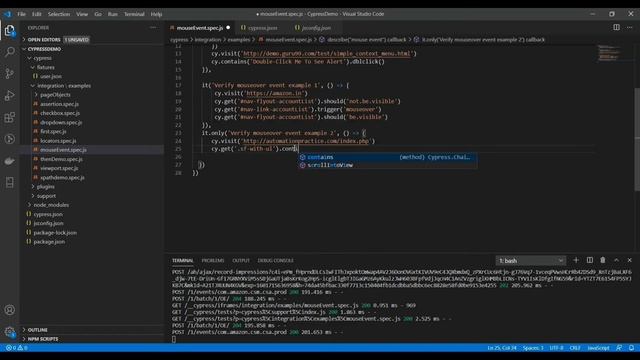640x360 pixels.
Task: Select the bash terminal dropdown
Action: [x=531, y=260]
